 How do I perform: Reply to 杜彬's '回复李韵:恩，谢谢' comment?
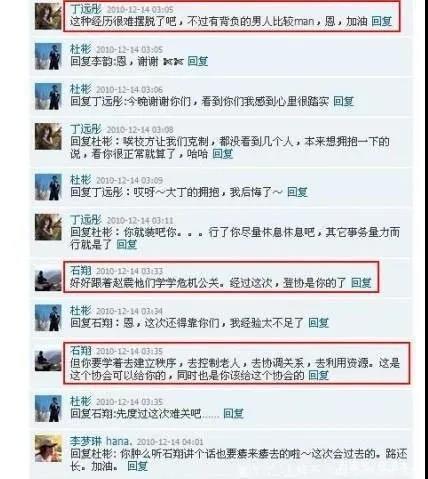[198, 61]
